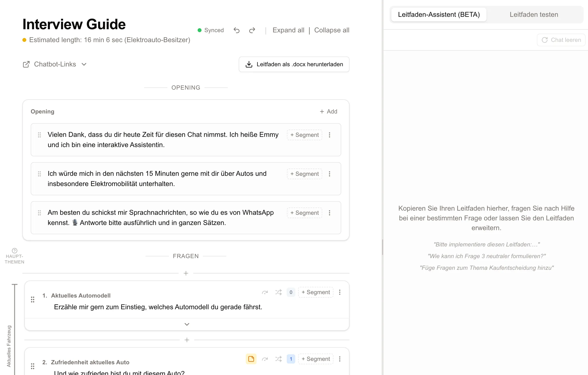This screenshot has height=375, width=588.
Task: Open three-dot menu of first opening message
Action: (x=329, y=135)
